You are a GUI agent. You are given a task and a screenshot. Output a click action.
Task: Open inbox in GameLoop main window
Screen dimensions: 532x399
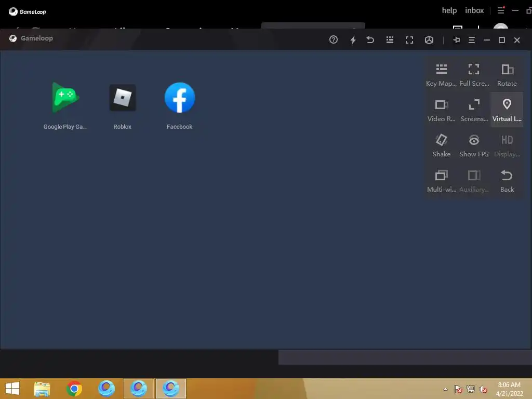tap(474, 10)
